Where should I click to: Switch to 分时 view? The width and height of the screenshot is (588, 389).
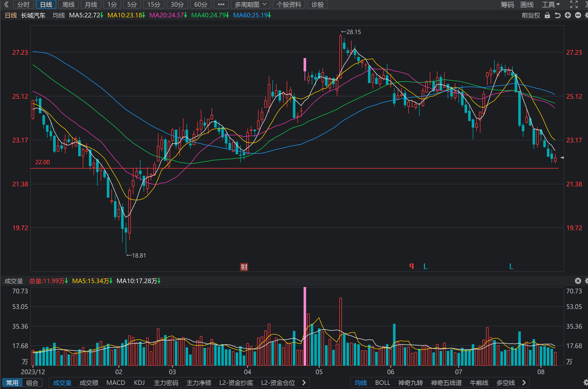(x=23, y=4)
